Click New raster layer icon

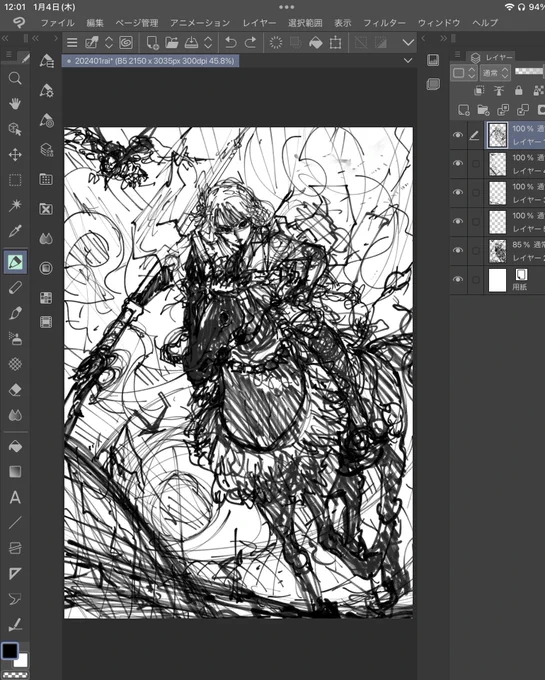(x=463, y=110)
